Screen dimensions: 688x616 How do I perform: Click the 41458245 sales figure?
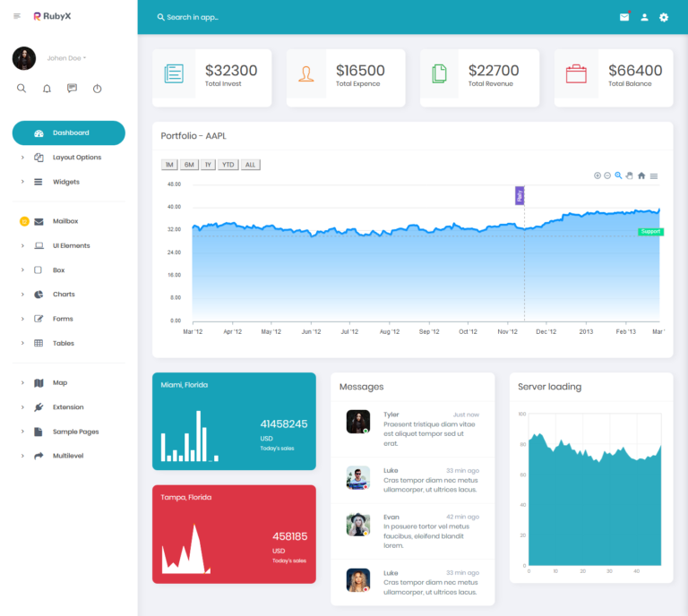coord(284,424)
